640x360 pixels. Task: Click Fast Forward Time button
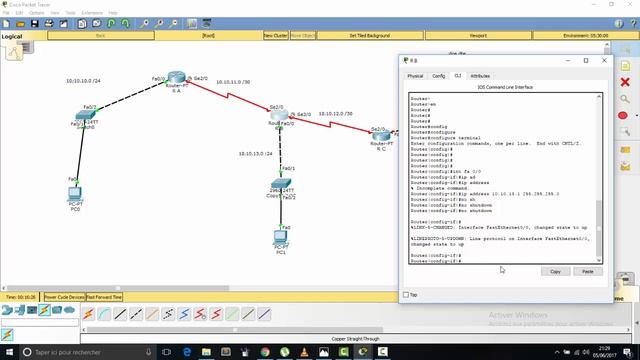point(104,297)
